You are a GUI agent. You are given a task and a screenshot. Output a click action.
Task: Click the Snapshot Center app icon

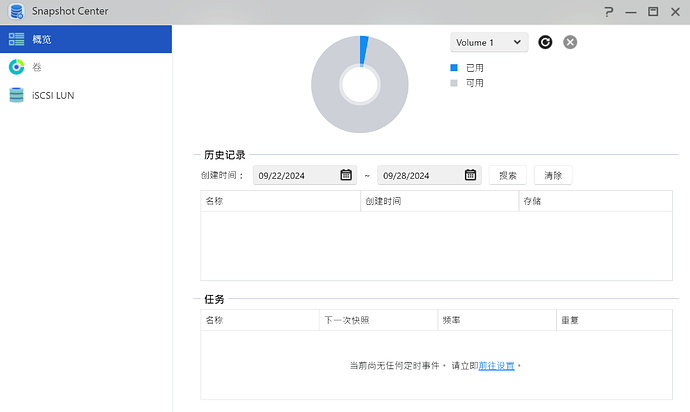click(16, 12)
